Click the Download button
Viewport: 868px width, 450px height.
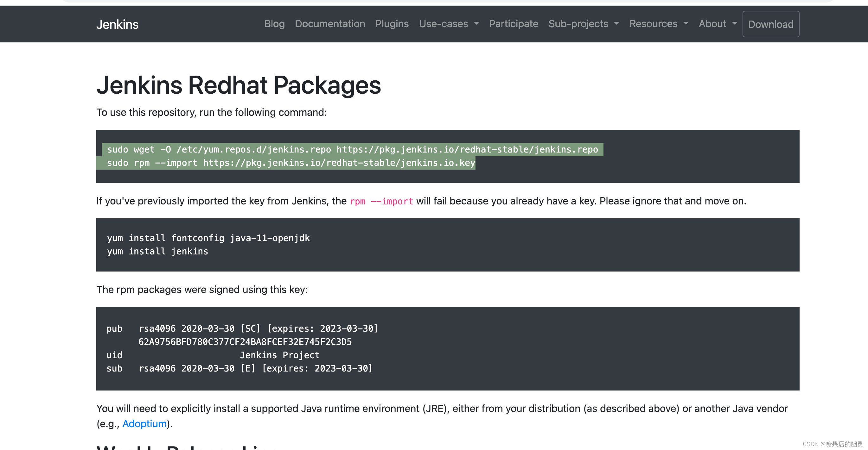point(771,24)
